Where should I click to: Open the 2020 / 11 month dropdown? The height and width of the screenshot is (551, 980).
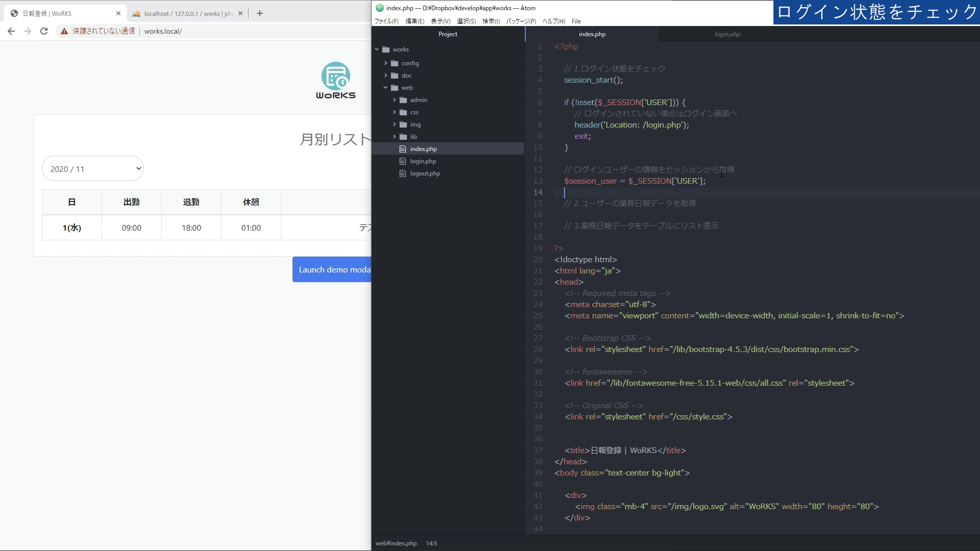pyautogui.click(x=93, y=168)
